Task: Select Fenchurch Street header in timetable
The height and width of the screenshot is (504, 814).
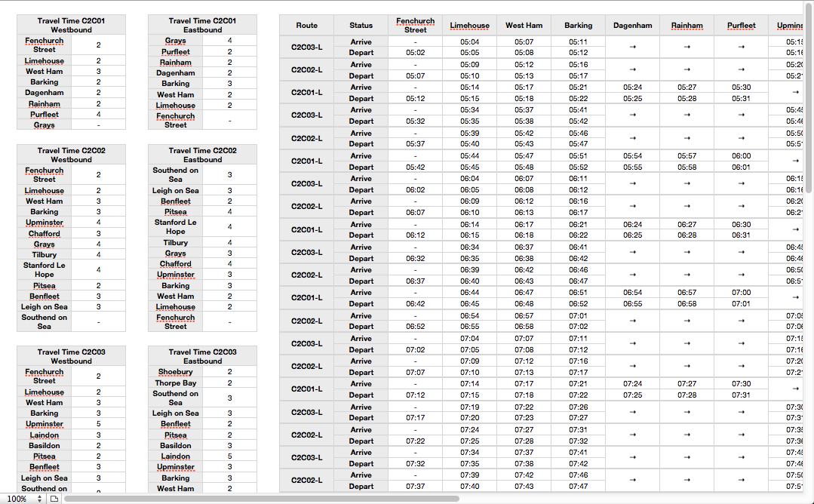Action: (416, 26)
